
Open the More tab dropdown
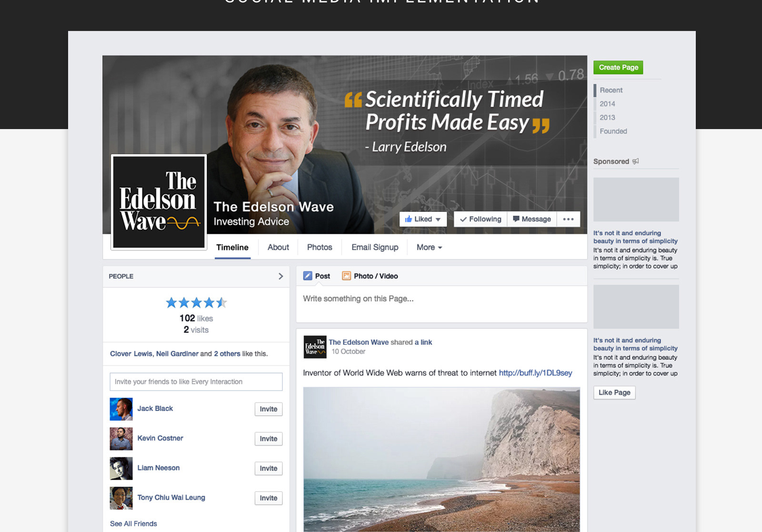pyautogui.click(x=429, y=247)
